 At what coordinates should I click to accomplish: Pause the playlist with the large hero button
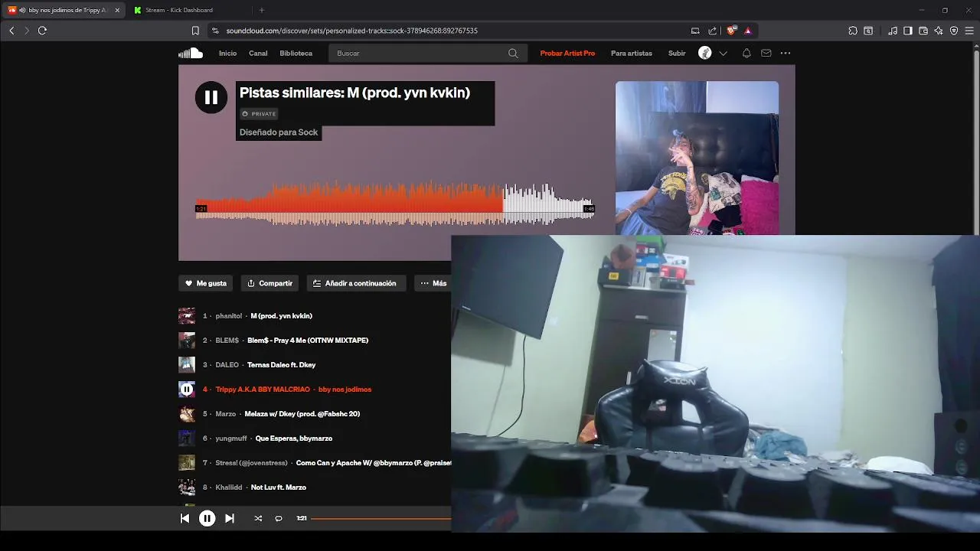pyautogui.click(x=211, y=97)
